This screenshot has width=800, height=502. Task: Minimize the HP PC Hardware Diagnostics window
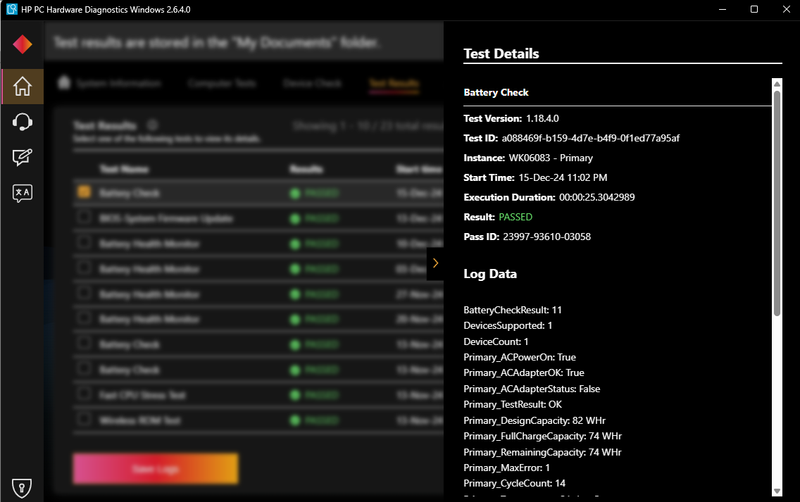click(x=722, y=9)
